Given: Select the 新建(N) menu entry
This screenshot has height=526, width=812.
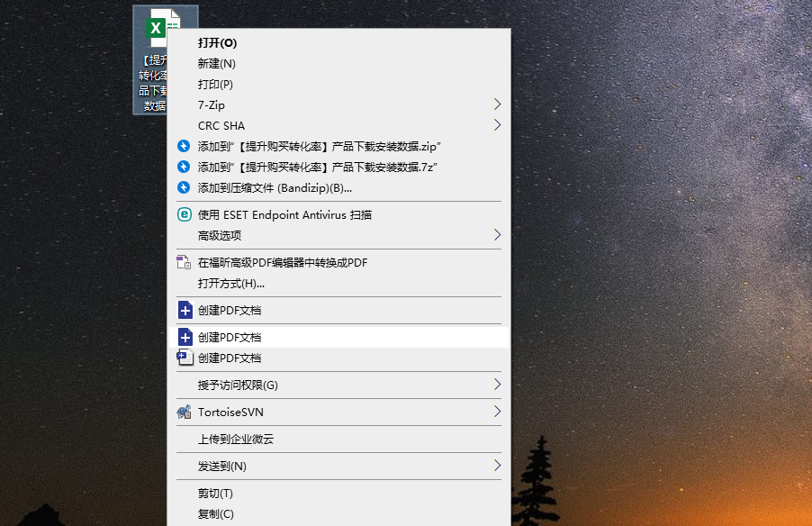Looking at the screenshot, I should pos(216,63).
